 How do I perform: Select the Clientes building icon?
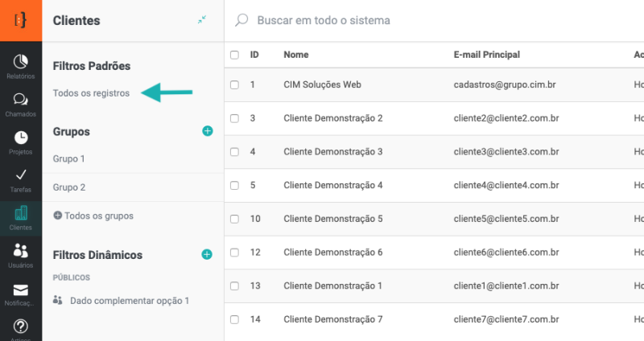[21, 215]
